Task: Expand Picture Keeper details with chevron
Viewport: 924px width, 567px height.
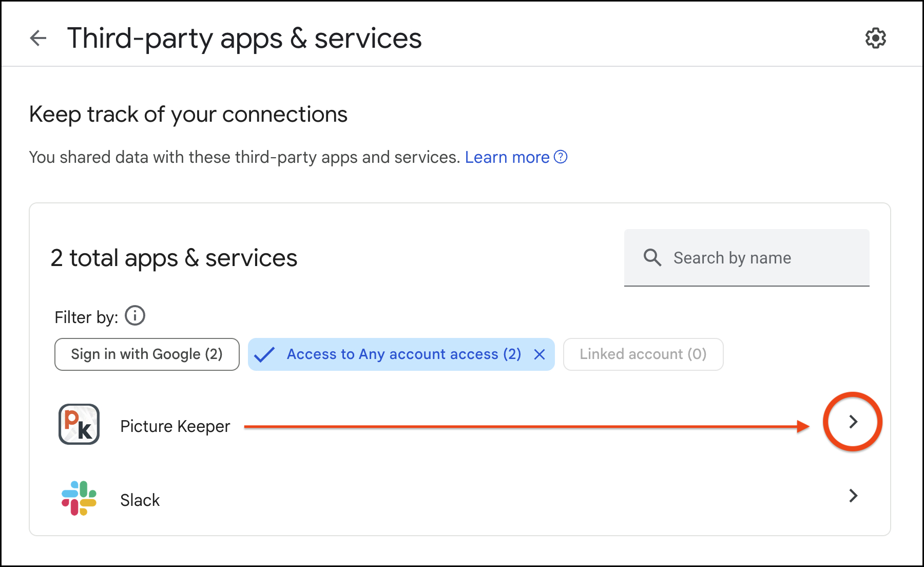Action: (853, 422)
